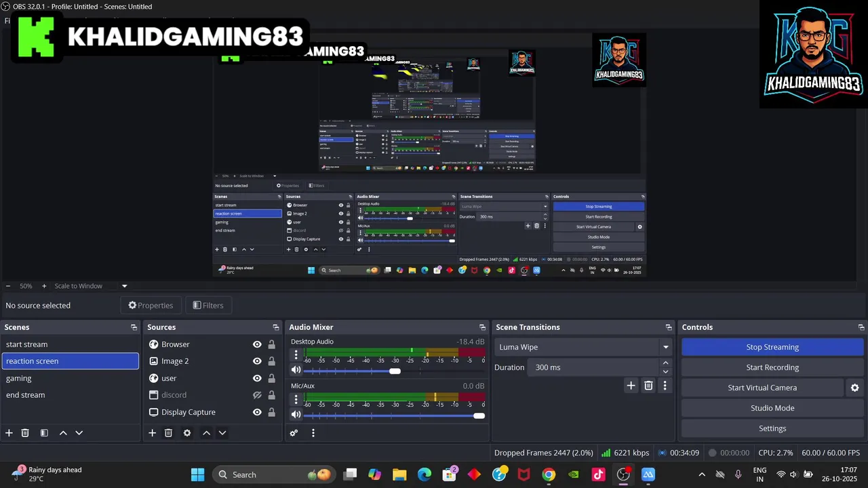The image size is (868, 488).
Task: Show the discord source
Action: click(257, 395)
